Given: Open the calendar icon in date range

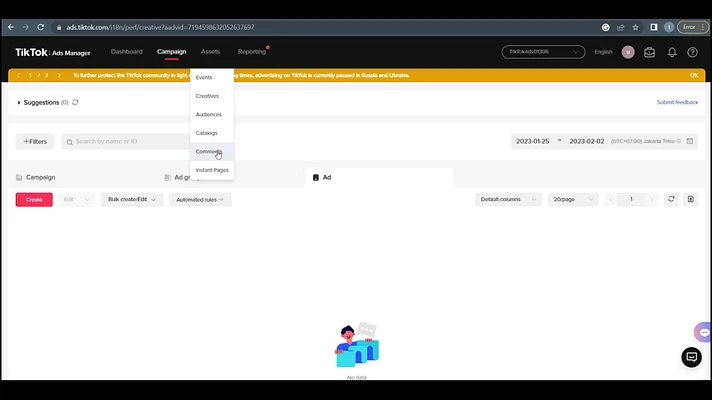Looking at the screenshot, I should pyautogui.click(x=690, y=141).
